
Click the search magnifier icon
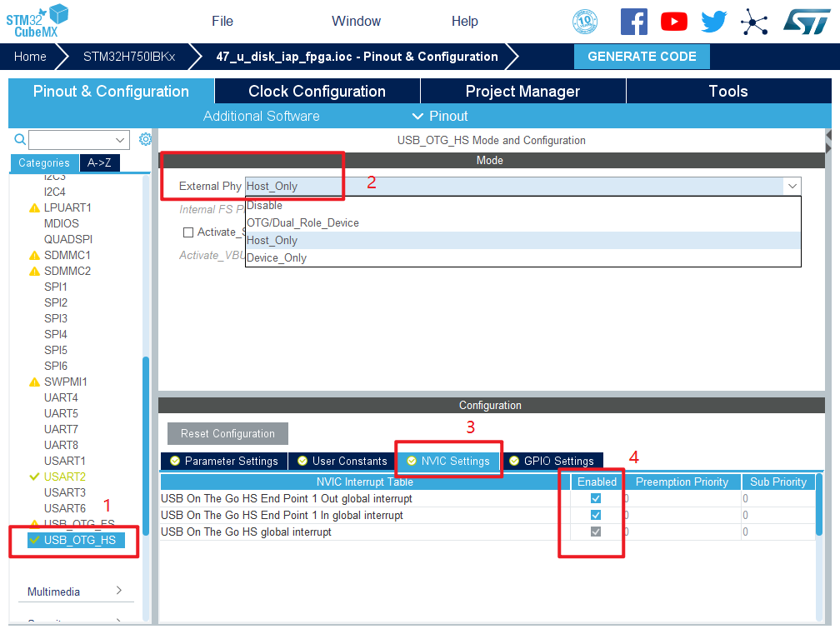[x=20, y=139]
